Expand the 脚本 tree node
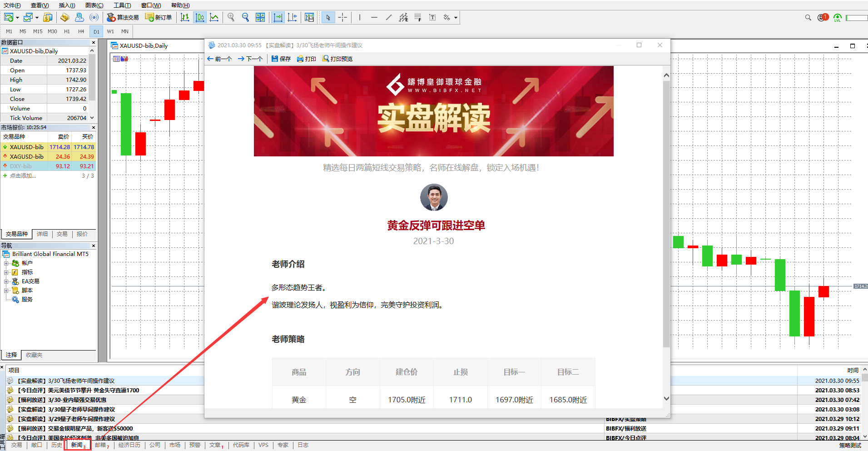 click(x=6, y=291)
